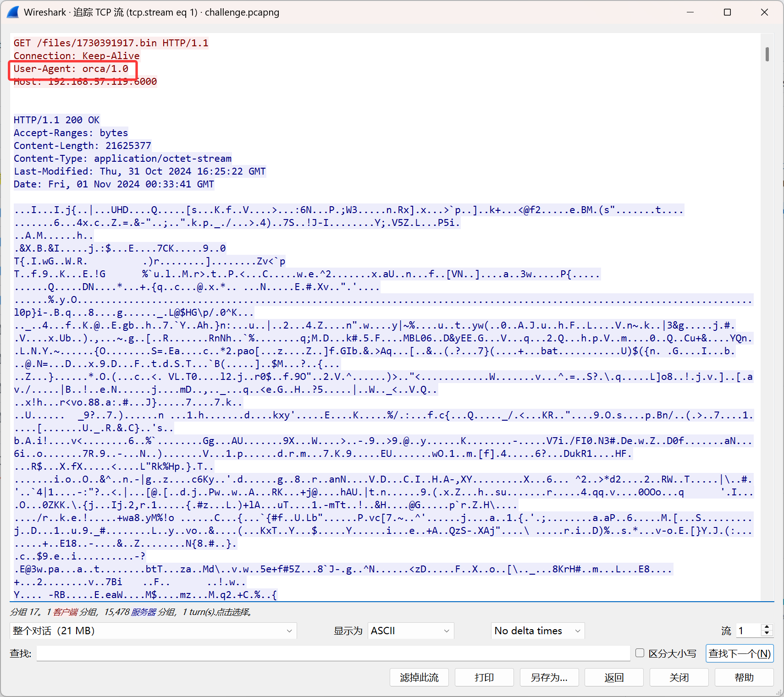
Task: Click the Wireshark shark fin icon
Action: tap(13, 12)
